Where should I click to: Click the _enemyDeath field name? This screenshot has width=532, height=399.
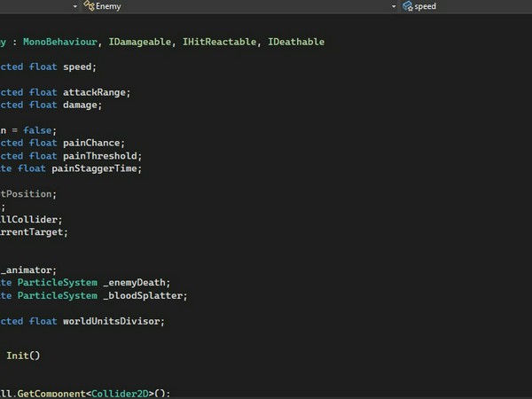[134, 283]
